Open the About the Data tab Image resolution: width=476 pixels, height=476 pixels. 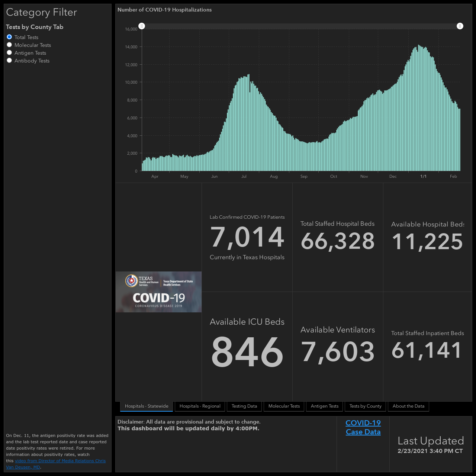408,406
